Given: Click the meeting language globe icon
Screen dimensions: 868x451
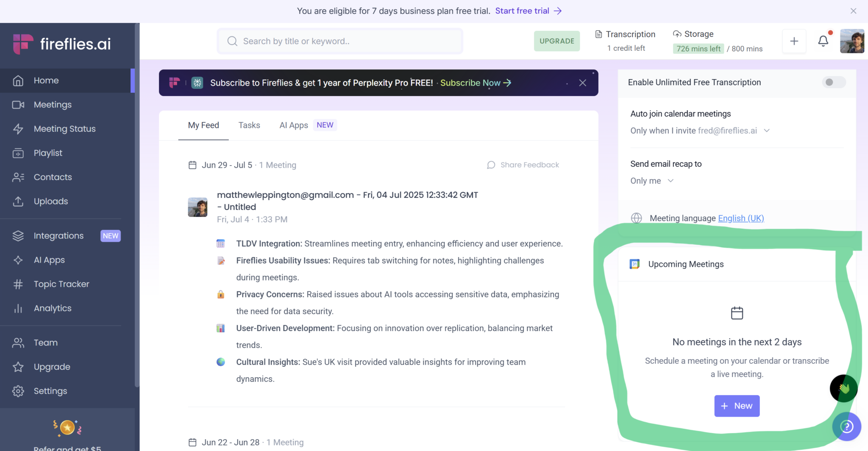Looking at the screenshot, I should tap(636, 218).
